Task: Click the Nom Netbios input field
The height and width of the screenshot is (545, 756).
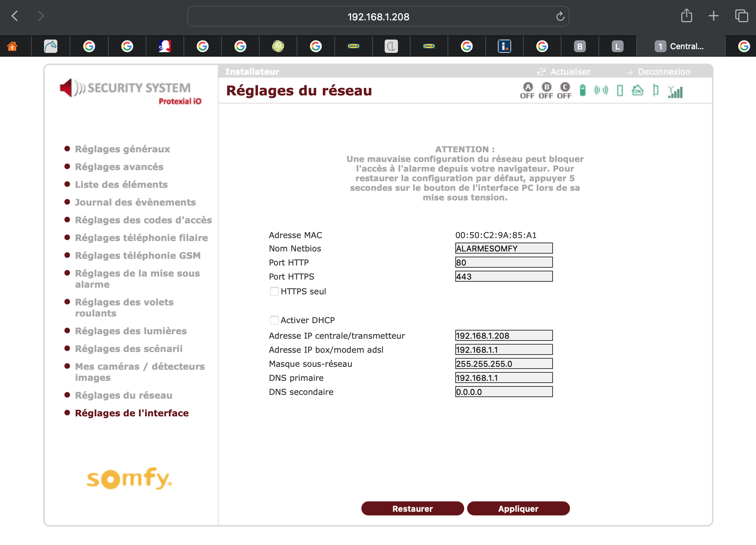Action: coord(503,248)
